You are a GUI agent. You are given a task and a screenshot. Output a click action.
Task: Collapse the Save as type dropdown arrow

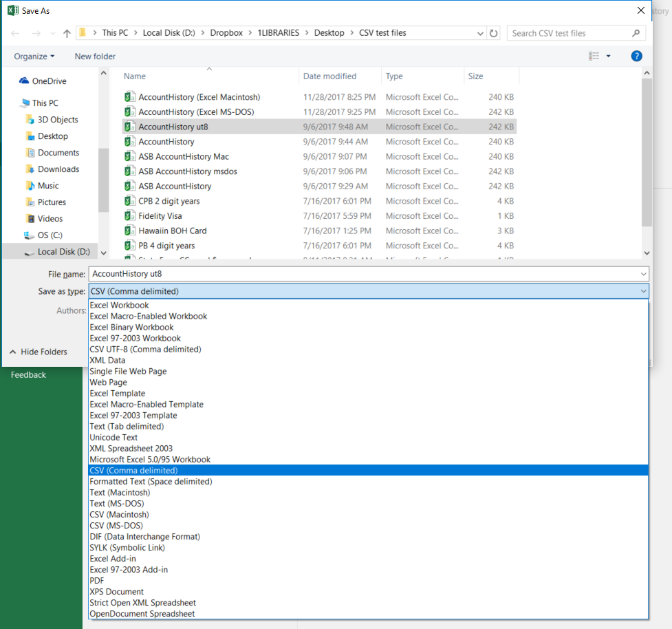coord(643,291)
